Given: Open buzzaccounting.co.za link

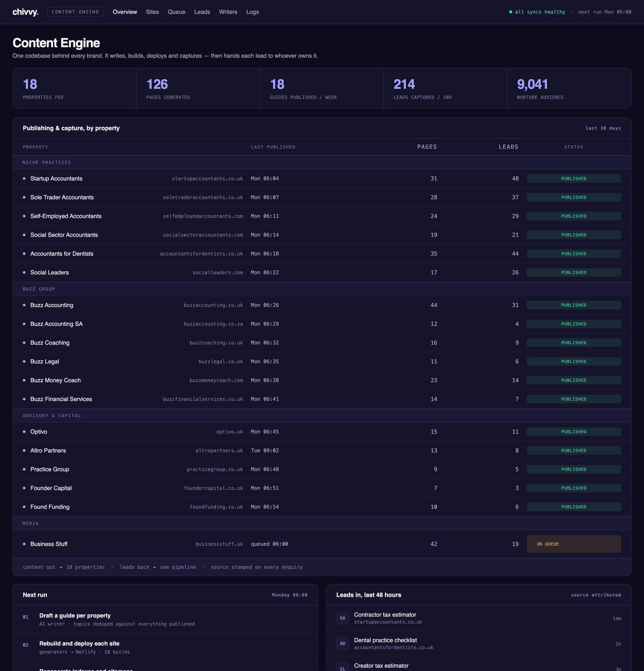Looking at the screenshot, I should coord(213,324).
